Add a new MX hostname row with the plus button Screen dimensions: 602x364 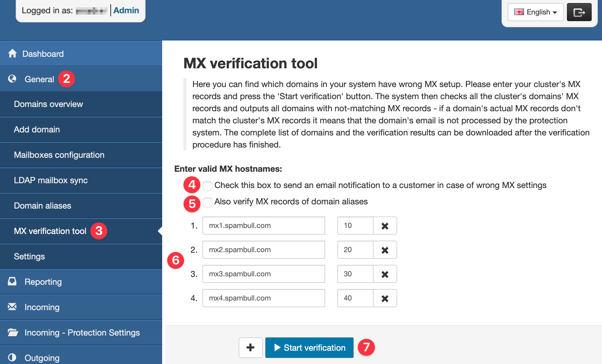[250, 347]
